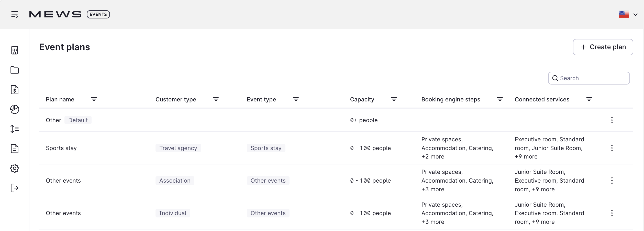Click the Sports stay event type tag
This screenshot has height=231, width=644.
266,148
